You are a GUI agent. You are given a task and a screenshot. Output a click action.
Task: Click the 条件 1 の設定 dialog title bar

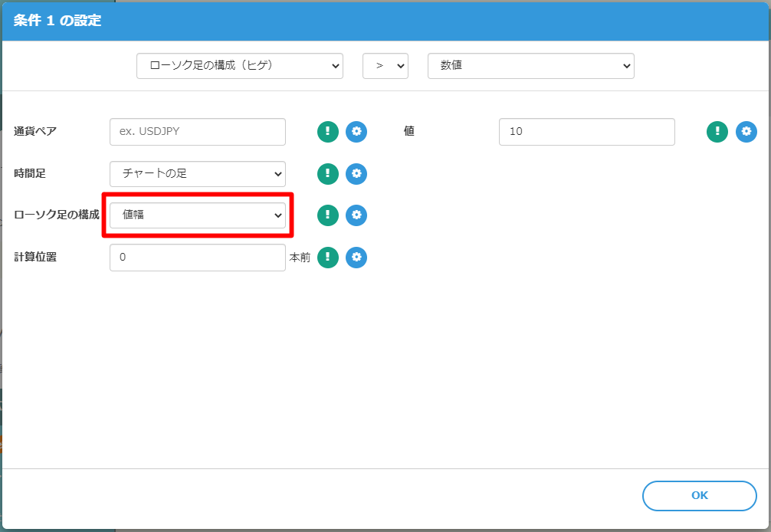(383, 21)
